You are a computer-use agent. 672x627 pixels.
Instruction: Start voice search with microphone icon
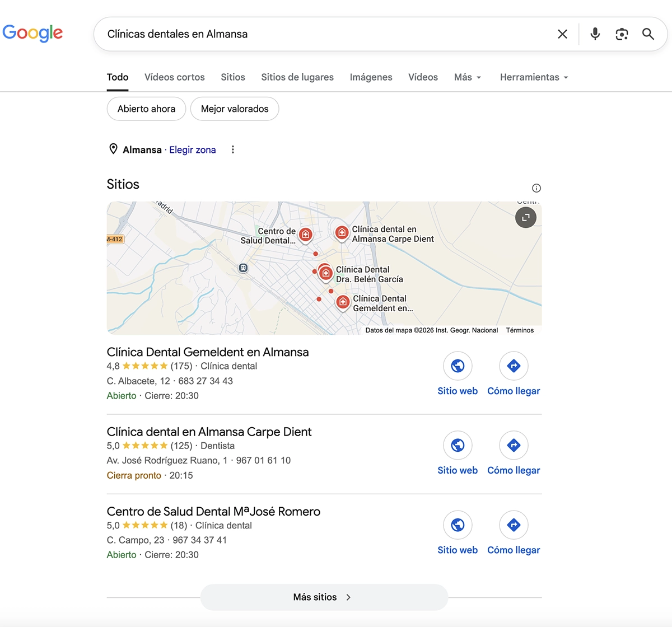595,34
